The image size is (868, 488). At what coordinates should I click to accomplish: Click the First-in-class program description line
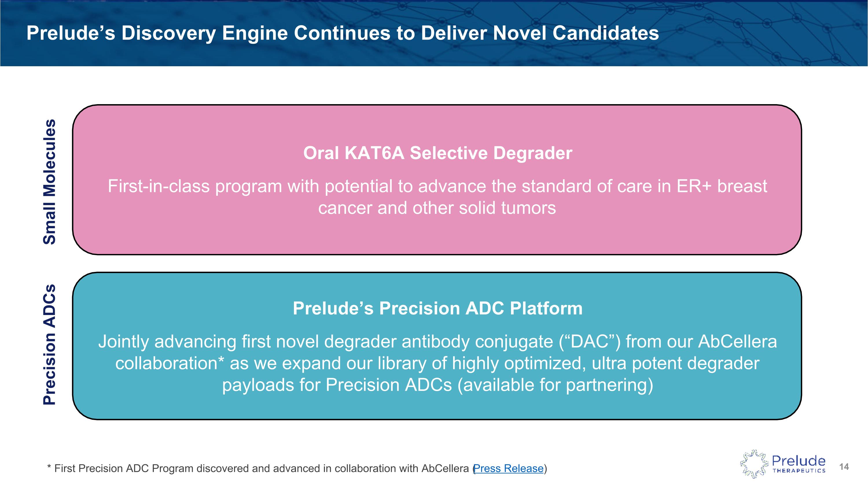437,186
